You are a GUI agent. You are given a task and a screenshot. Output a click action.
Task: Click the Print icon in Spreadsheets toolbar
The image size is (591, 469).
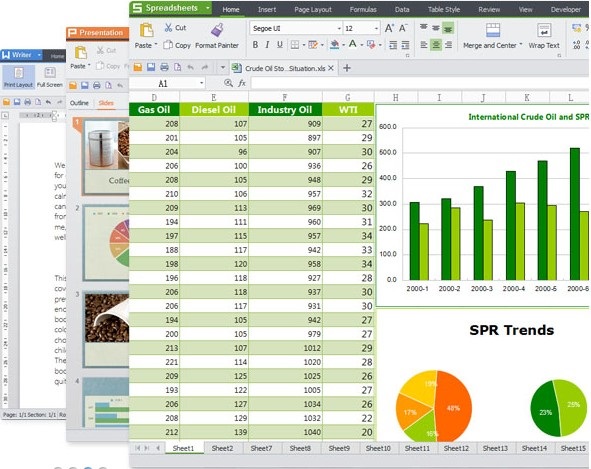pos(164,67)
